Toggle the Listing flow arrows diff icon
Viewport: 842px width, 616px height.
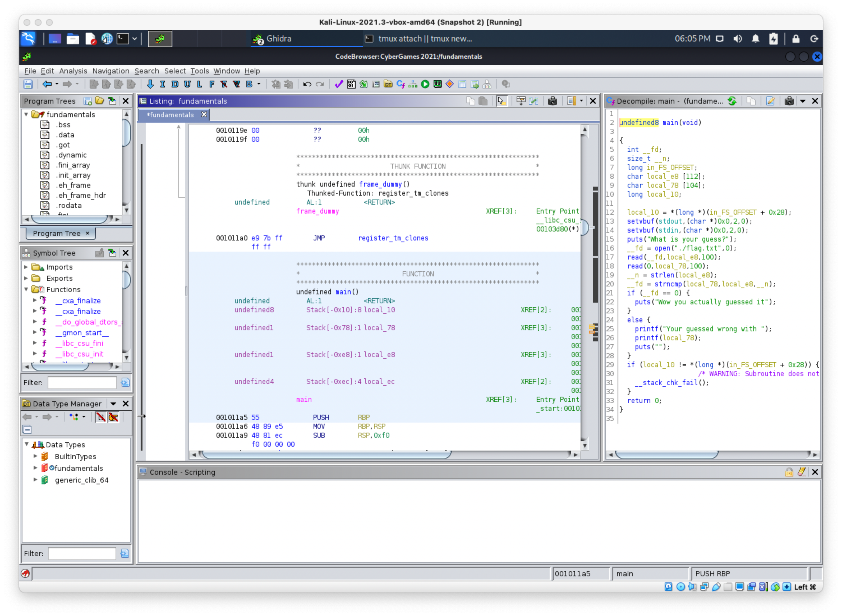534,101
